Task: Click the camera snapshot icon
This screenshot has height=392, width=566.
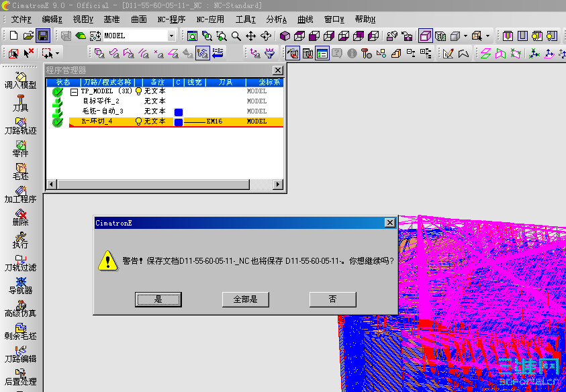Action: click(x=406, y=36)
